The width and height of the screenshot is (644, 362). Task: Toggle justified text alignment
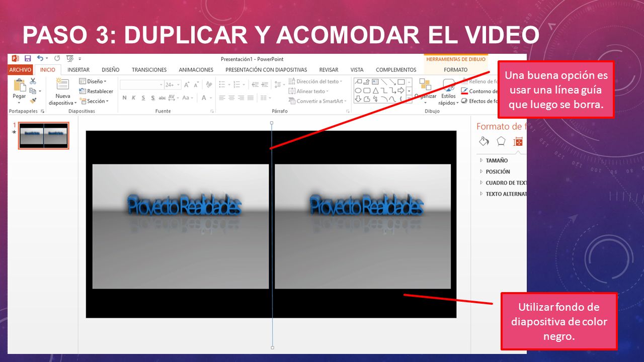[250, 98]
